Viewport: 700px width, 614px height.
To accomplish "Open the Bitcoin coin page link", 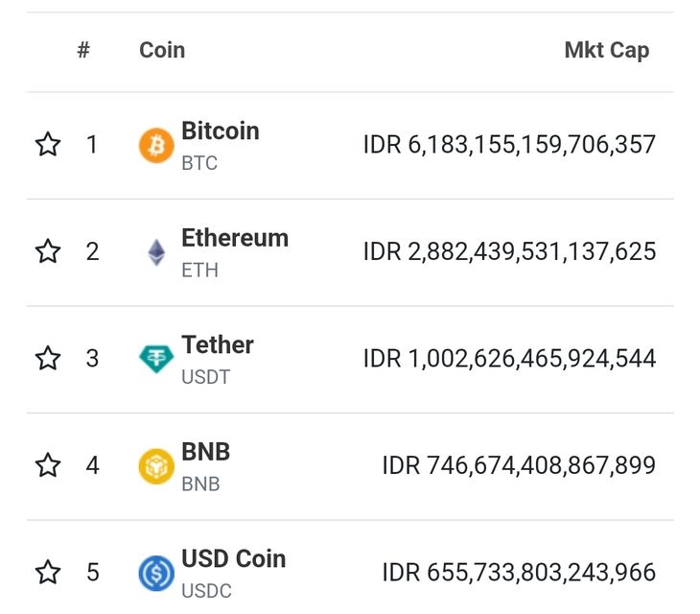I will [x=220, y=131].
